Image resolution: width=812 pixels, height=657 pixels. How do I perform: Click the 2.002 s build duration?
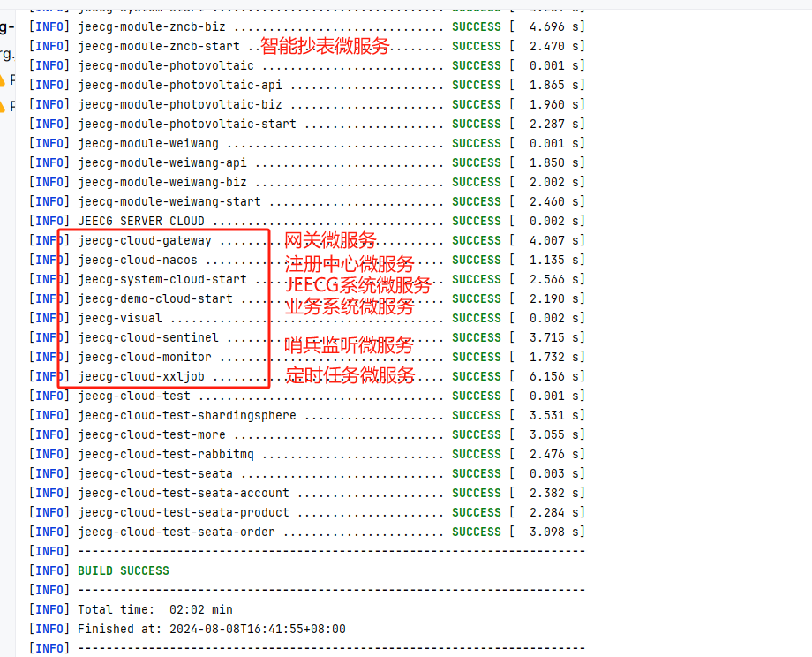554,183
